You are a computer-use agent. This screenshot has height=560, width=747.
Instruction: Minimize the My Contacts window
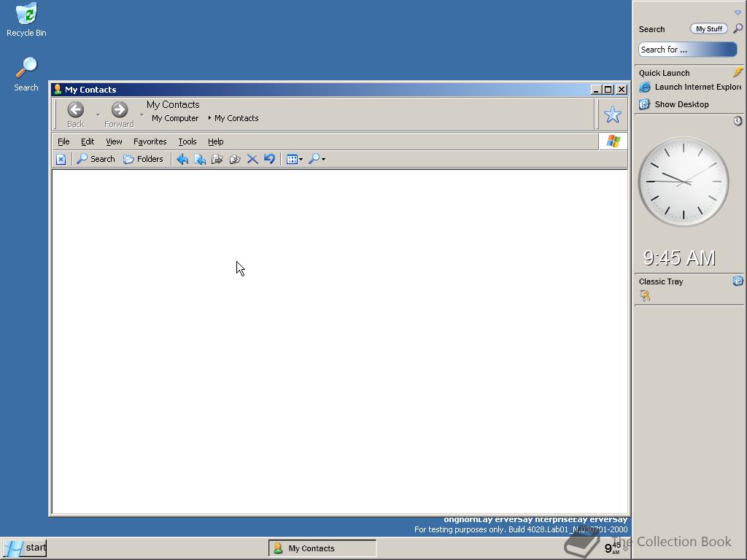[595, 90]
